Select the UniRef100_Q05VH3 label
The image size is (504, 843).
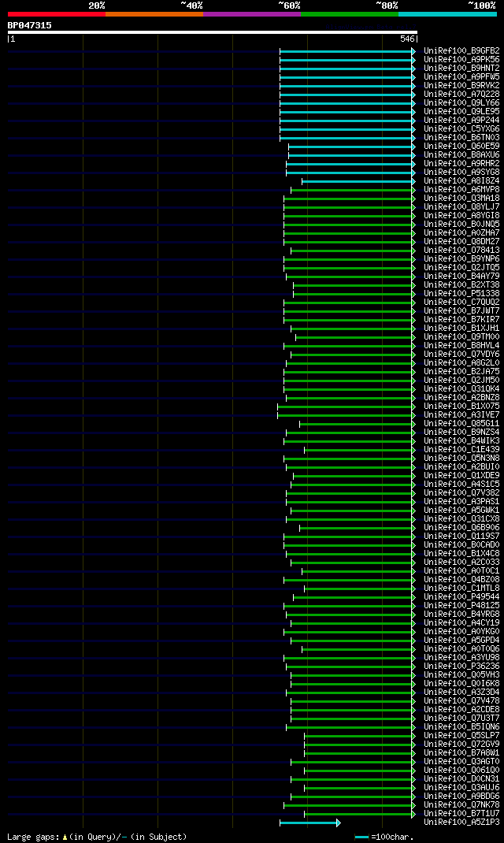coord(461,674)
